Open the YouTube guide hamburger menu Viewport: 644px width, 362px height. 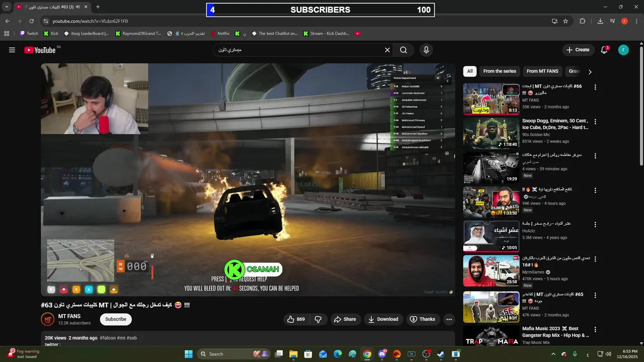pos(12,50)
